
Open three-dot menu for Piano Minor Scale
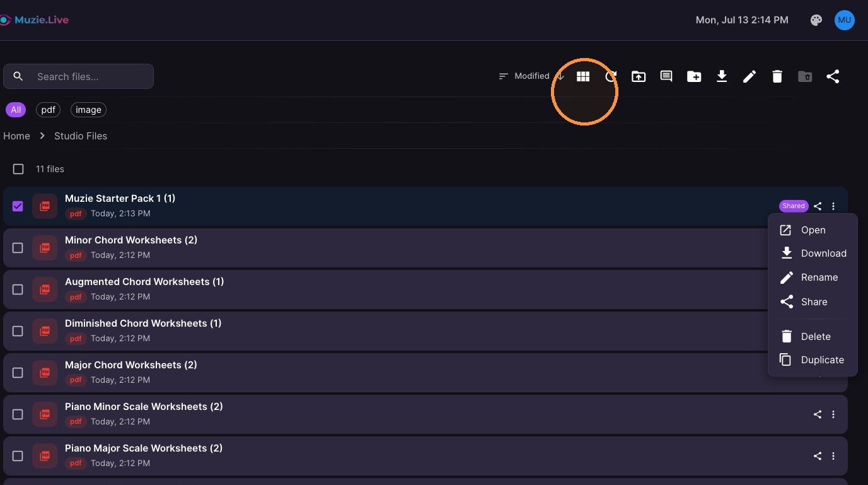coord(833,414)
